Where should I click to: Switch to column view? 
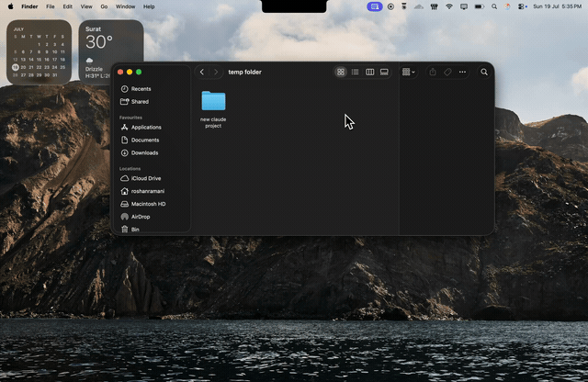pos(369,72)
